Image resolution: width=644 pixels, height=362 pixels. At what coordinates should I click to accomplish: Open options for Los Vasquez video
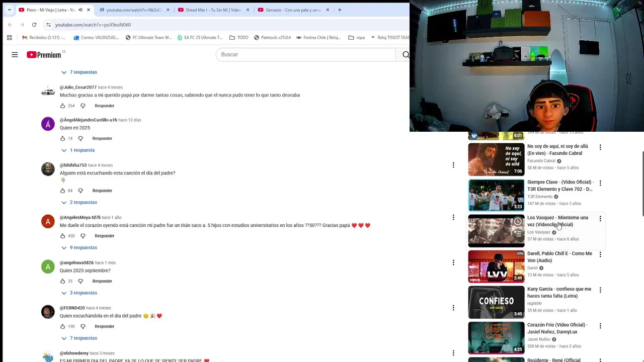coord(600,219)
